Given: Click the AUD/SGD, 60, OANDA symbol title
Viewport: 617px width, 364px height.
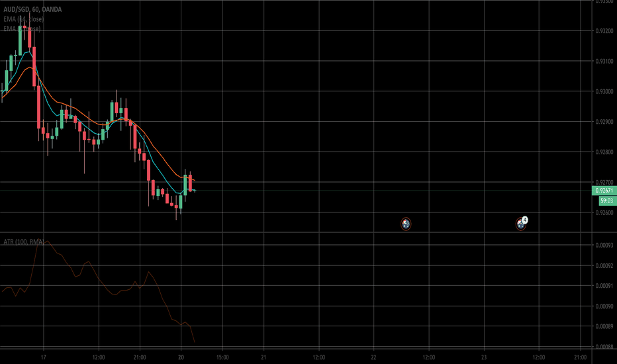Looking at the screenshot, I should click(x=32, y=9).
